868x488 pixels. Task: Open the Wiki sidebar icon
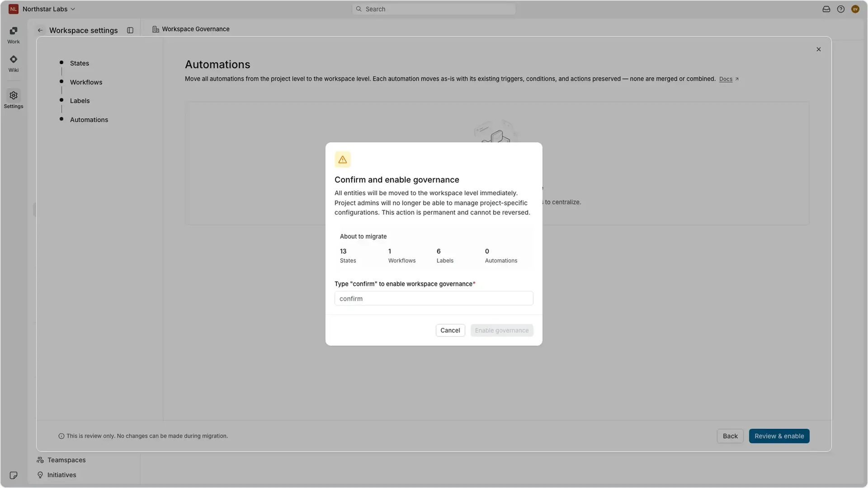14,59
